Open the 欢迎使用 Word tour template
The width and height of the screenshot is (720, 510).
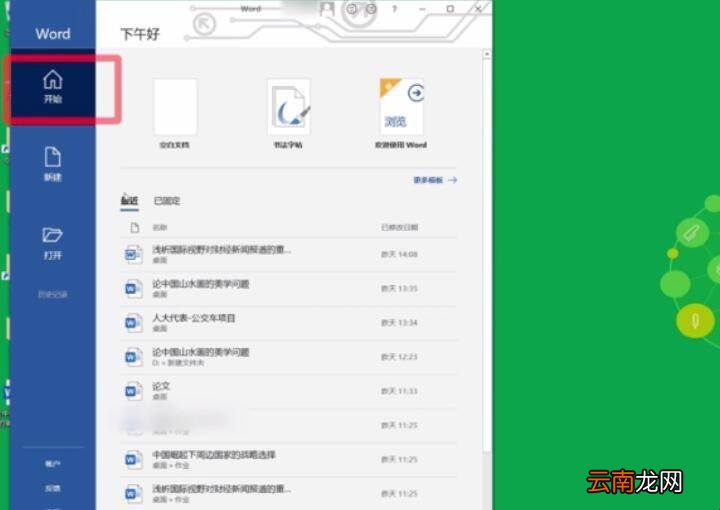coord(401,114)
